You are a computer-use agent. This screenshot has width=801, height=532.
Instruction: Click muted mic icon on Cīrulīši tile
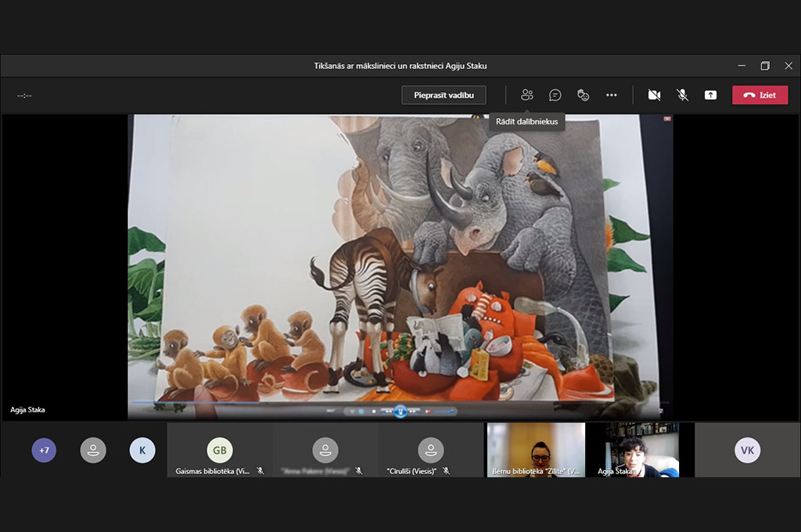(x=447, y=471)
